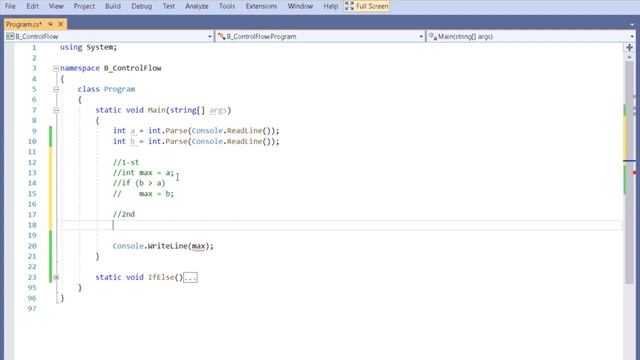The image size is (640, 360).
Task: Click the Program class name
Action: 119,89
